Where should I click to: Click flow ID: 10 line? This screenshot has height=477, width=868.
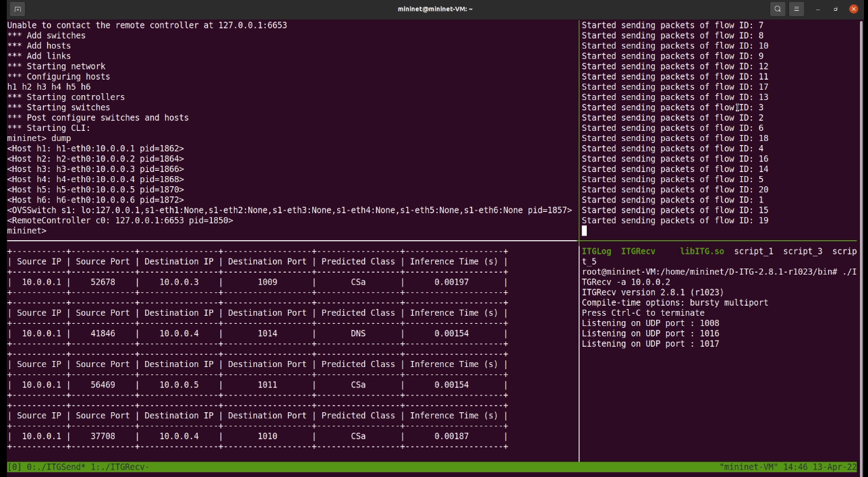click(x=675, y=46)
